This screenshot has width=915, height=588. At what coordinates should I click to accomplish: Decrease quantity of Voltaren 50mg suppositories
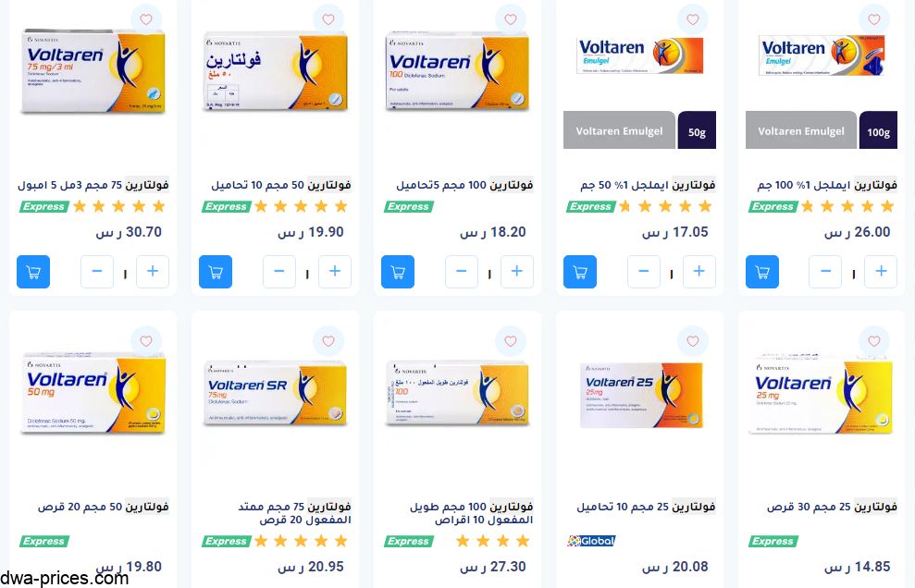pyautogui.click(x=278, y=272)
